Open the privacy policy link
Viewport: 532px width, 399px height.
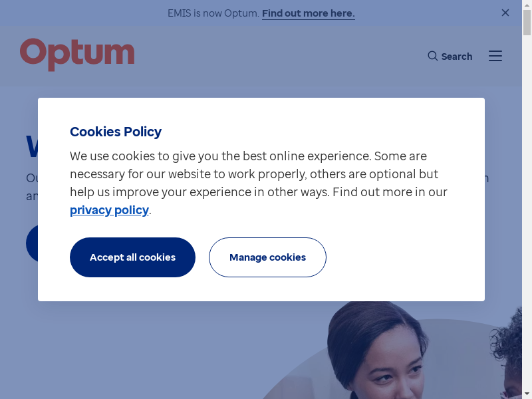[109, 210]
